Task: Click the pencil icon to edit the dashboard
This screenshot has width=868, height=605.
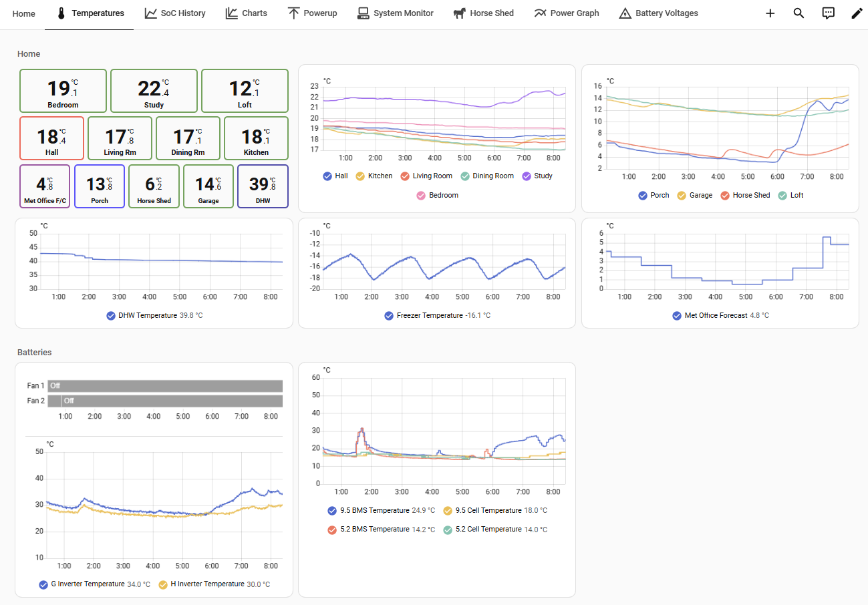Action: (857, 13)
